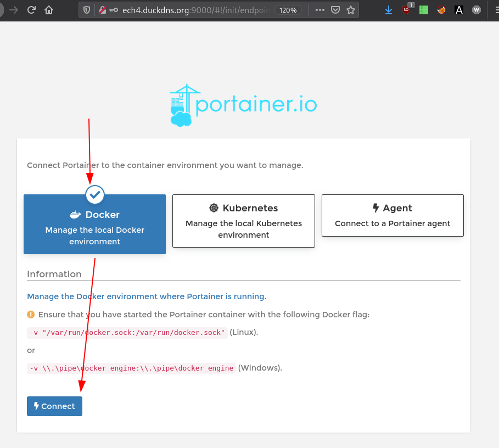Open the uBlock Origin extension

click(x=406, y=10)
